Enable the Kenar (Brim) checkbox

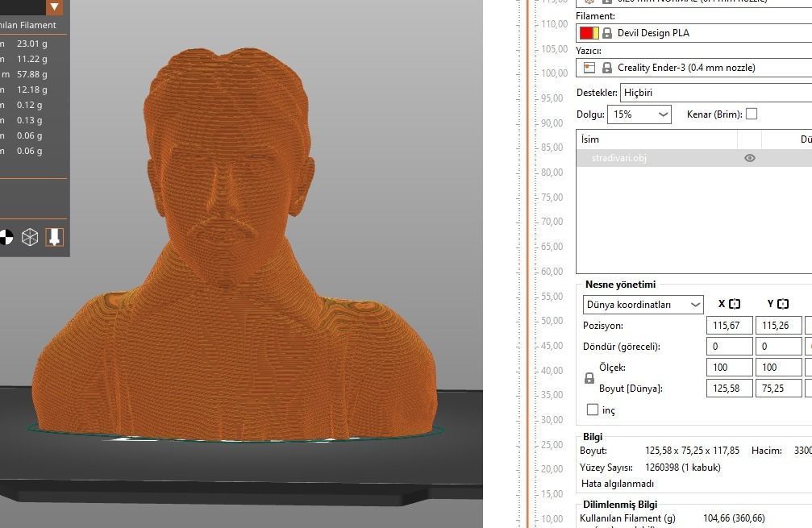[x=752, y=114]
